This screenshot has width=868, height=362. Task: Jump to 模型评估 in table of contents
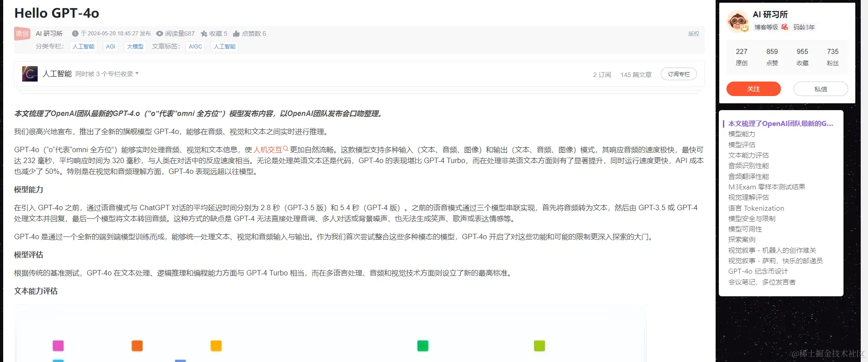(742, 145)
